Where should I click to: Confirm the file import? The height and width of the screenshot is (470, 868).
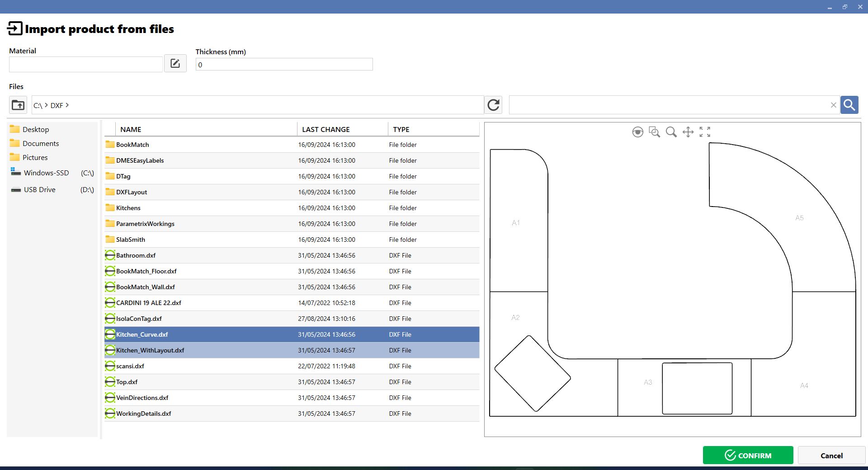[x=748, y=455]
